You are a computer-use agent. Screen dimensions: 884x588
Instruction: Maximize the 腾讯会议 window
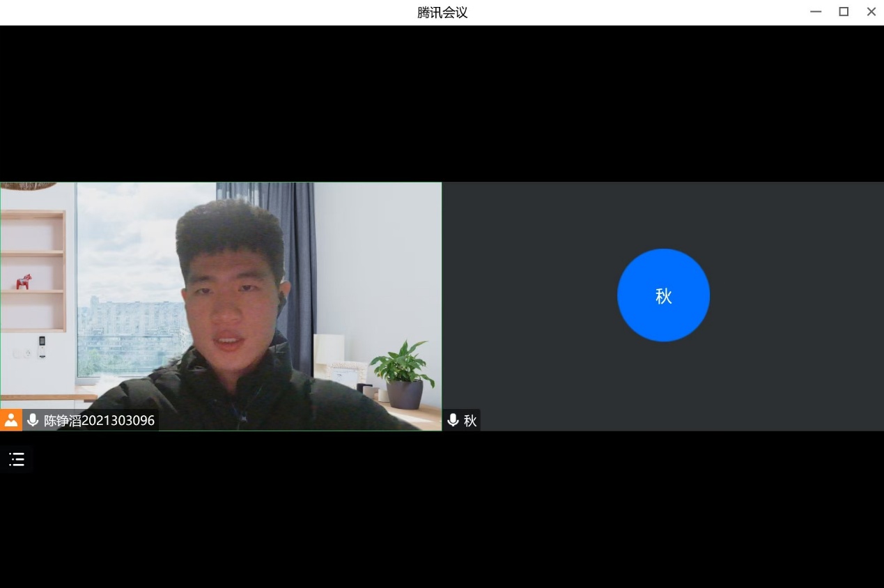click(x=844, y=12)
